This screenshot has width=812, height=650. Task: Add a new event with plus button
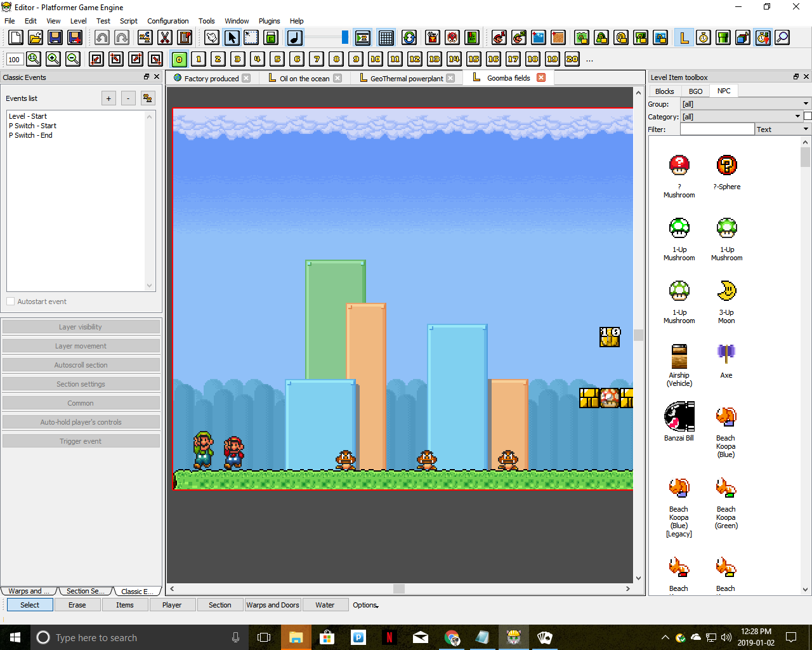coord(108,98)
